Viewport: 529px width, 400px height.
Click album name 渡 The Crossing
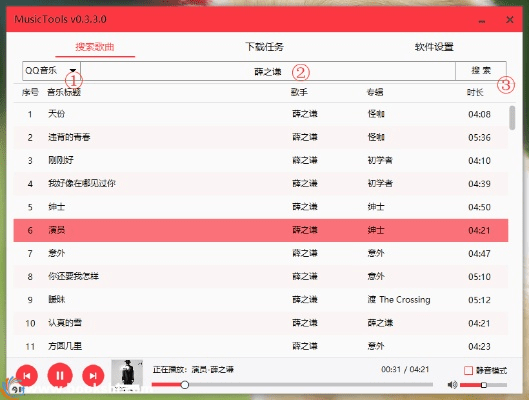click(399, 299)
